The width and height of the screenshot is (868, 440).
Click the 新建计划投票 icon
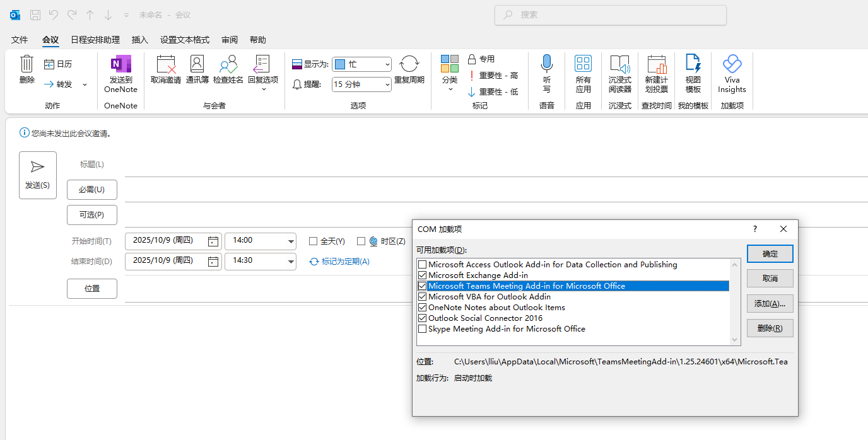(x=657, y=64)
